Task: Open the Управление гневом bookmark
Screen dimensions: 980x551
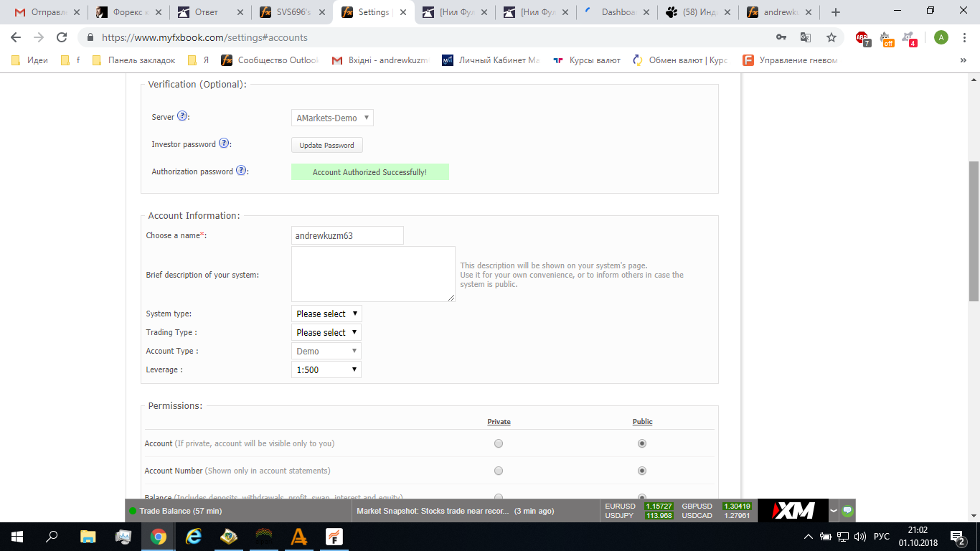Action: click(791, 60)
